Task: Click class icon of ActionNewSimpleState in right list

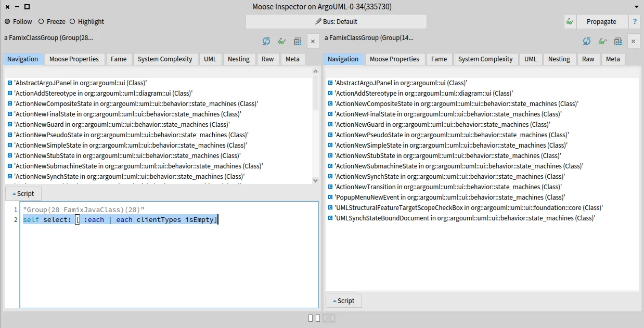Action: tap(330, 145)
